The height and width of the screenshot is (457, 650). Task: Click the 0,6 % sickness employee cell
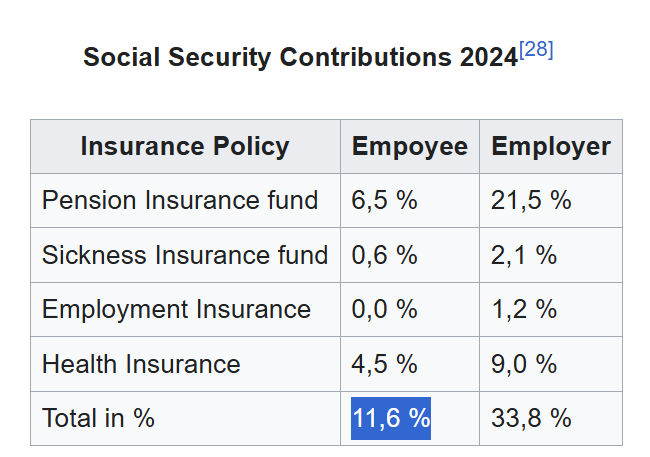point(384,255)
